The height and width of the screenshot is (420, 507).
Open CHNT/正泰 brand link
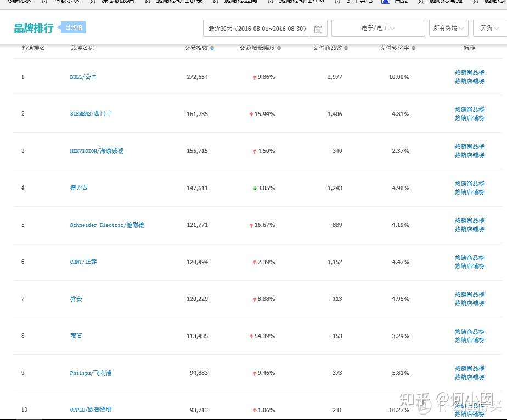point(83,262)
